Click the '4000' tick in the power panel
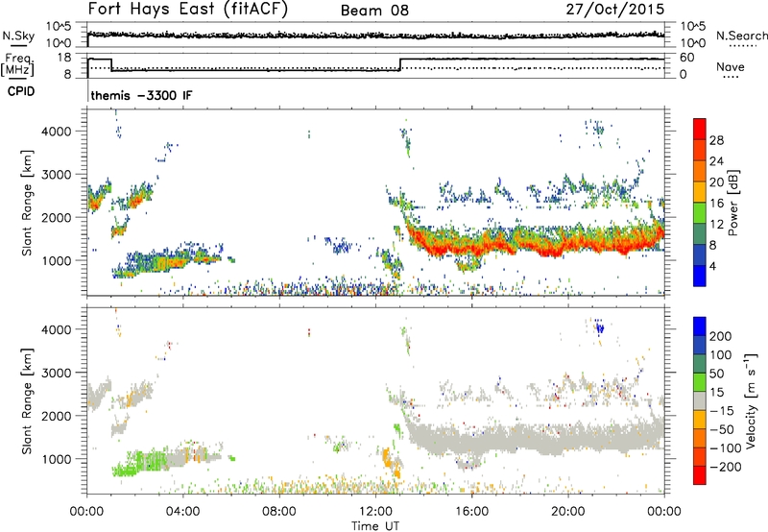Image resolution: width=768 pixels, height=532 pixels. point(56,132)
